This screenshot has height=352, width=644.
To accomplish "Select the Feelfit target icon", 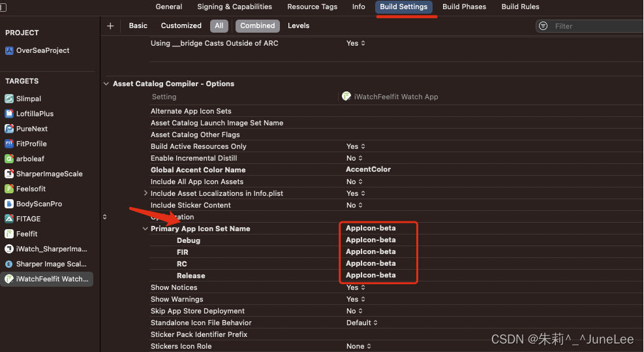I will click(x=9, y=234).
